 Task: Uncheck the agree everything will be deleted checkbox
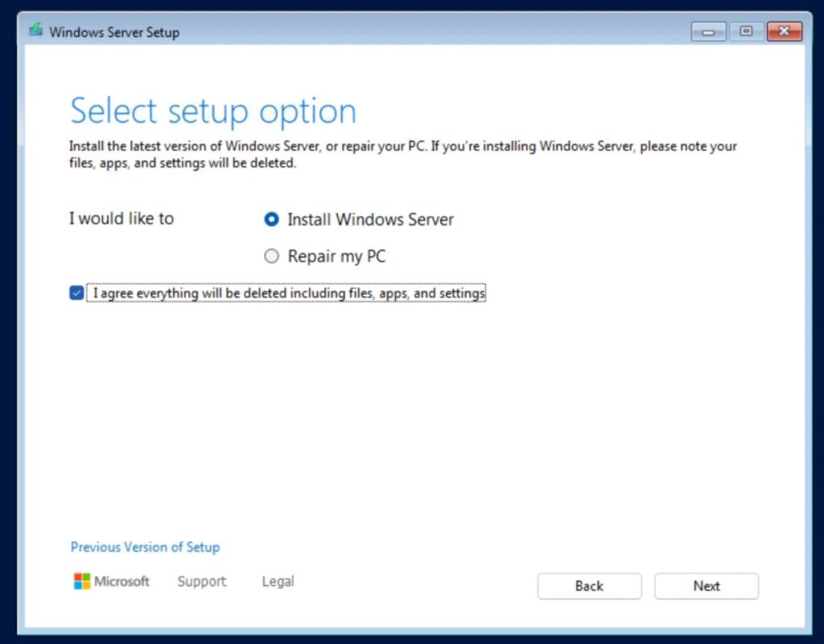click(x=76, y=294)
